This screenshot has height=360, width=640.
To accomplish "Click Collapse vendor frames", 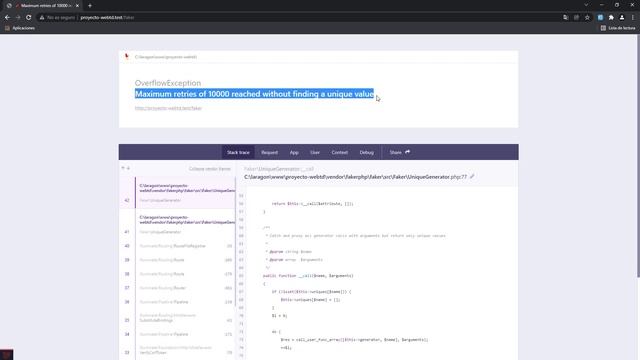I will (209, 169).
